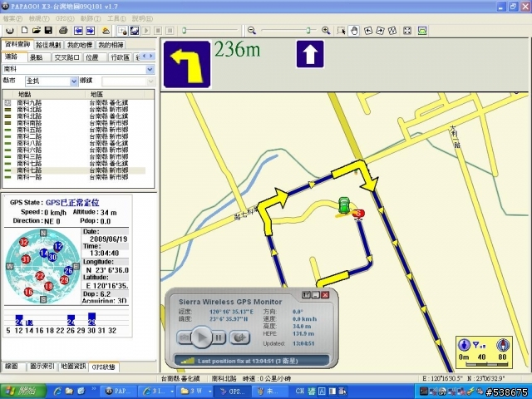Click the weather sun-cloud icon
Viewport: 532px width, 399px height.
point(106,31)
